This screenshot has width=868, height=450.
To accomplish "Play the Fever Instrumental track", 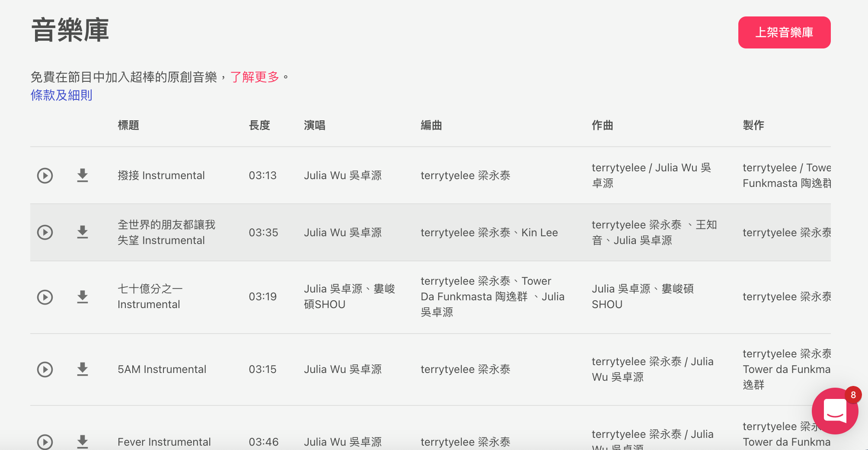I will tap(45, 442).
